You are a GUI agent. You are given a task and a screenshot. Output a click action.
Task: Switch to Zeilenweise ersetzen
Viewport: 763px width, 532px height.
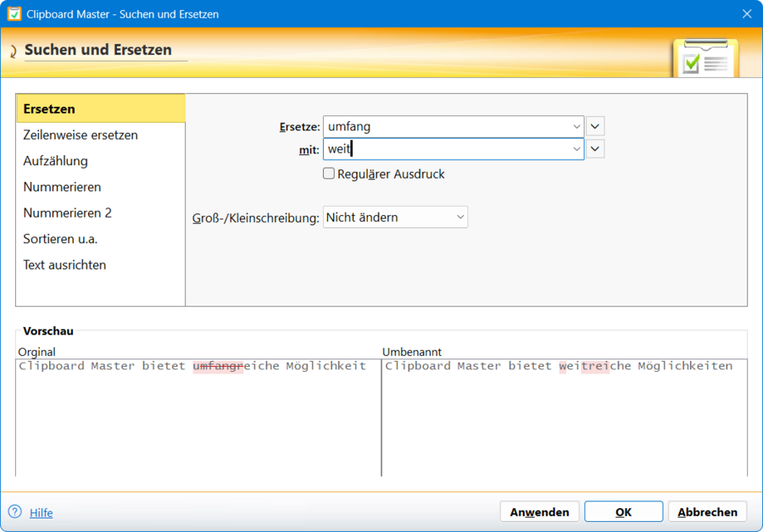[x=101, y=135]
